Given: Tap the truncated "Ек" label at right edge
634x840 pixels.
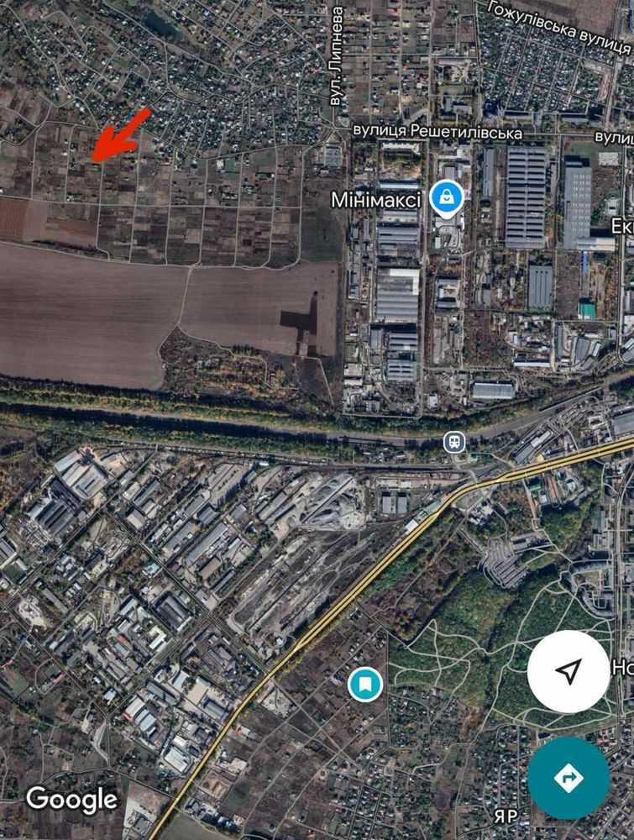Looking at the screenshot, I should pos(623,227).
